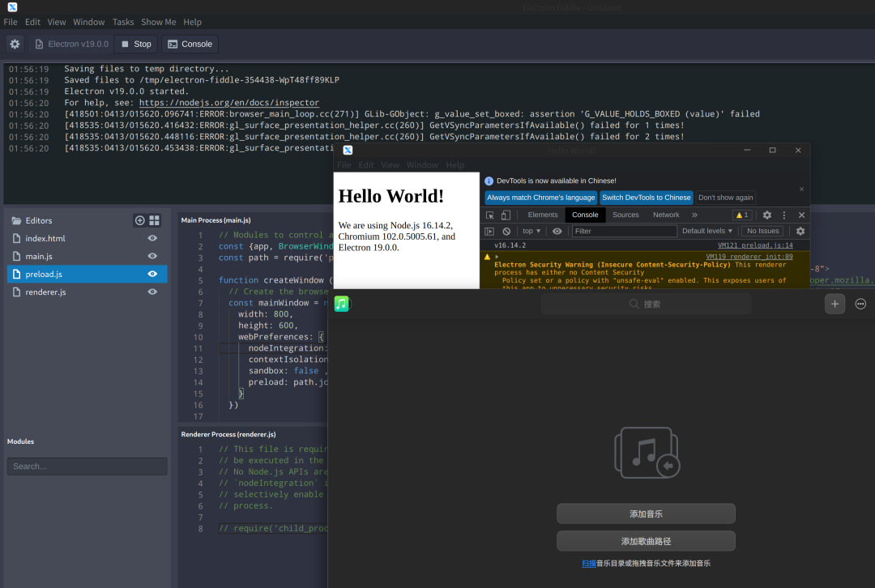Switch to the DevTools Console tab
The image size is (875, 588).
coord(585,215)
